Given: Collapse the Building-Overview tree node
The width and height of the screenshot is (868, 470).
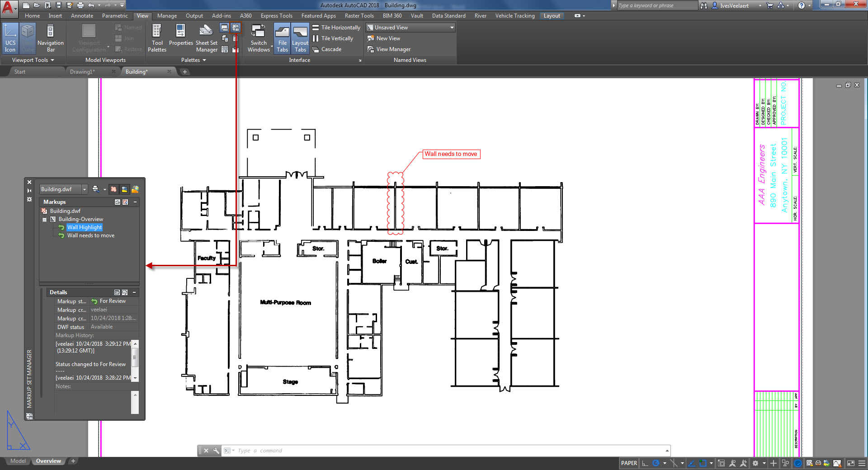Looking at the screenshot, I should coord(44,219).
